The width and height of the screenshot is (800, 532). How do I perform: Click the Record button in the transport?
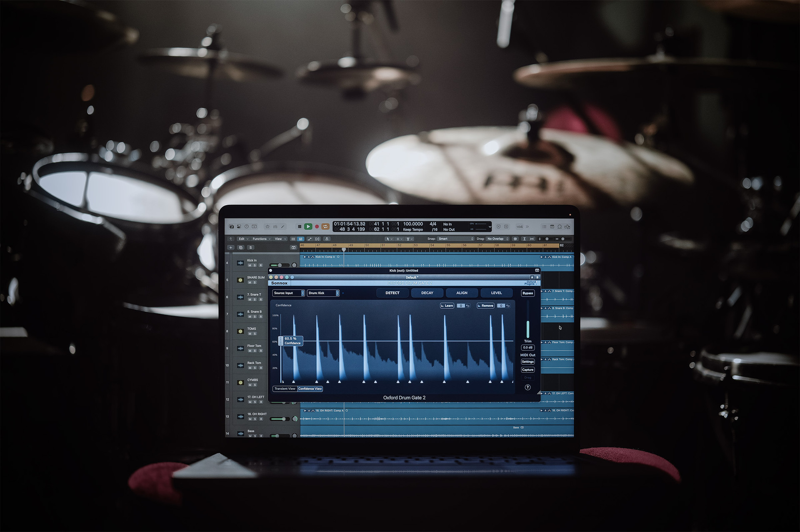317,226
